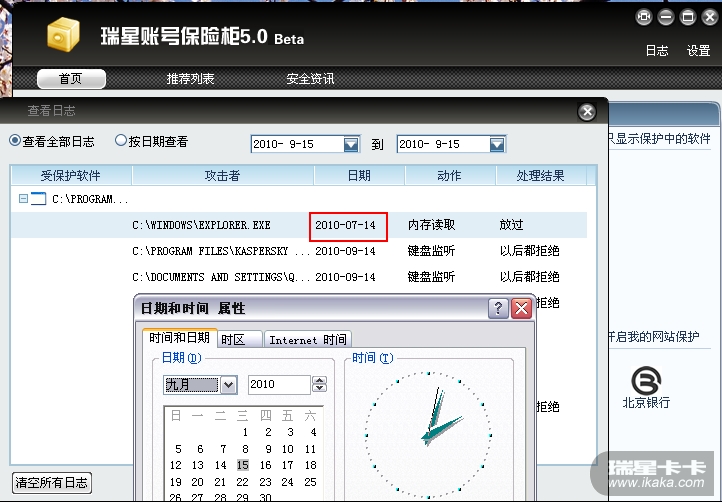Screen dimensions: 722x502
Task: Select the C:\PROGRAM FILES\KASPERSKY log row
Action: pos(299,251)
